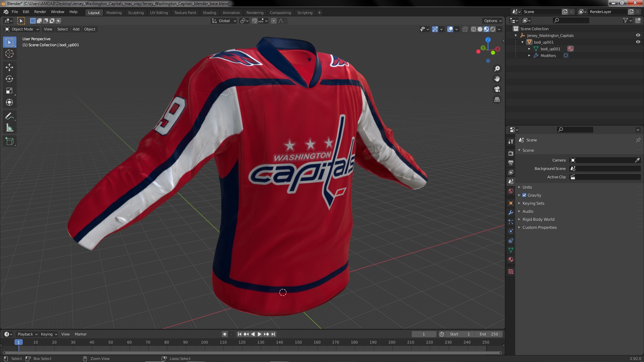Play the animation forward
This screenshot has height=362, width=644.
[x=259, y=334]
